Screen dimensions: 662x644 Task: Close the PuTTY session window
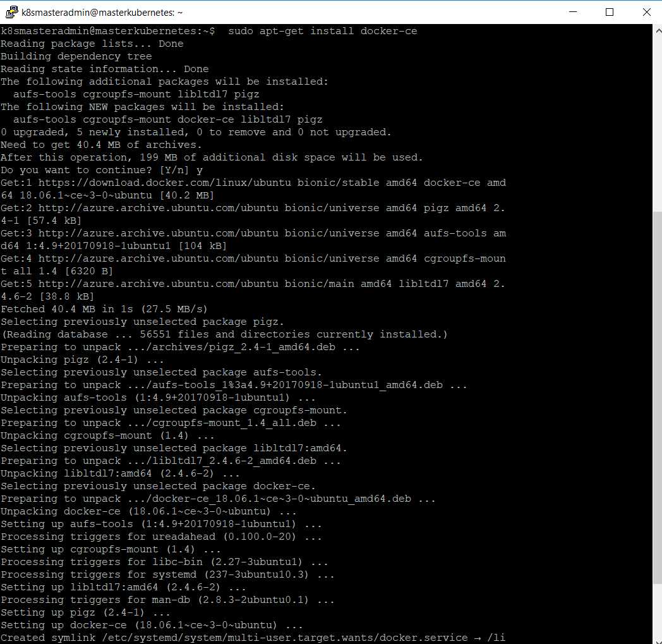coord(646,12)
